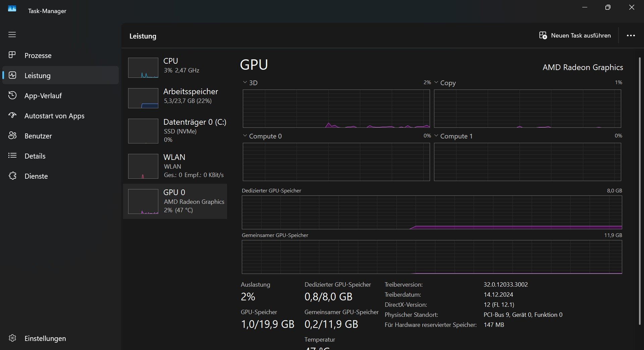Open the Benutzer users icon
The width and height of the screenshot is (644, 350).
[x=12, y=136]
